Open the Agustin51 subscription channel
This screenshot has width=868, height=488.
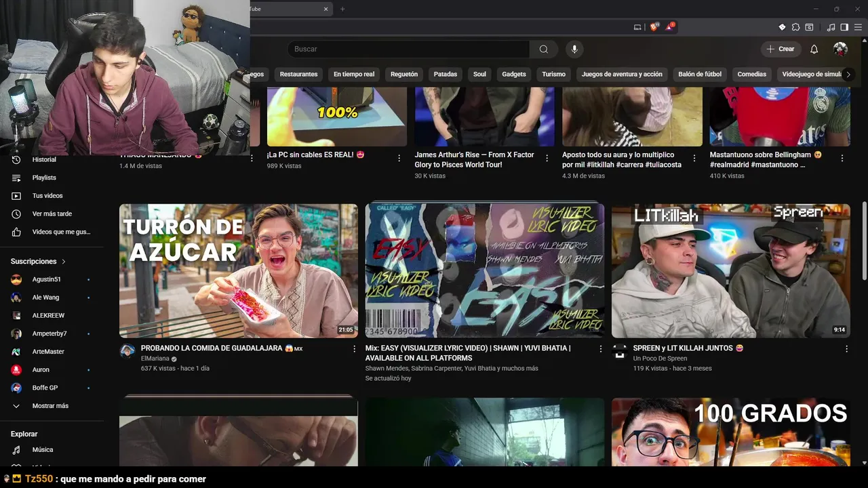click(52, 279)
